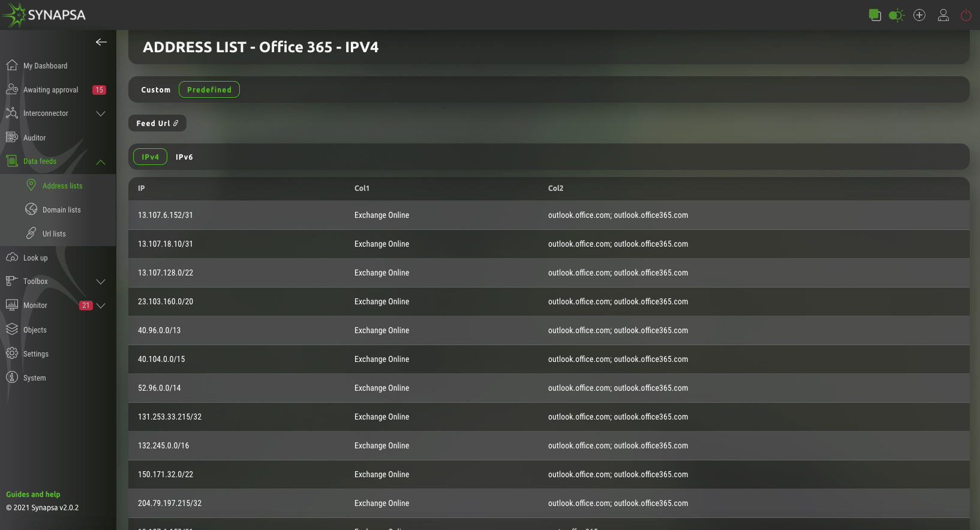Select the 131.253.33.215/32 address cell

tap(170, 417)
